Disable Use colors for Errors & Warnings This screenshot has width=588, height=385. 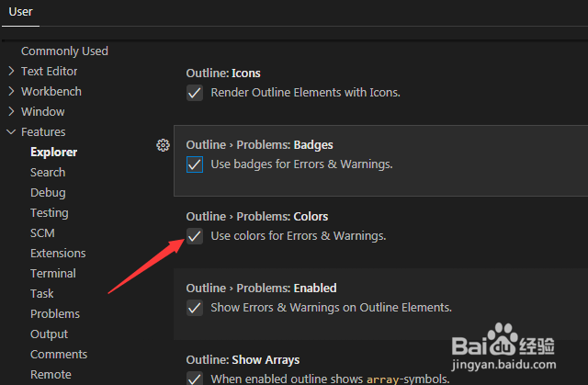point(195,236)
